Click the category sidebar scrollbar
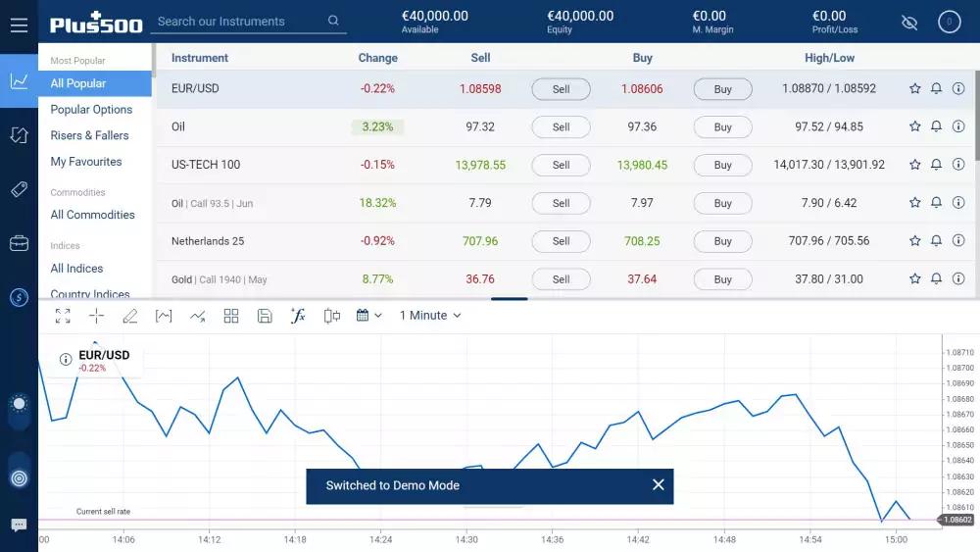This screenshot has height=552, width=980. (x=154, y=60)
